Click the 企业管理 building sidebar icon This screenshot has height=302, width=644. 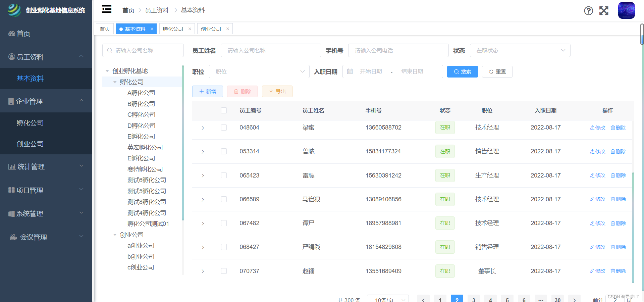click(11, 101)
